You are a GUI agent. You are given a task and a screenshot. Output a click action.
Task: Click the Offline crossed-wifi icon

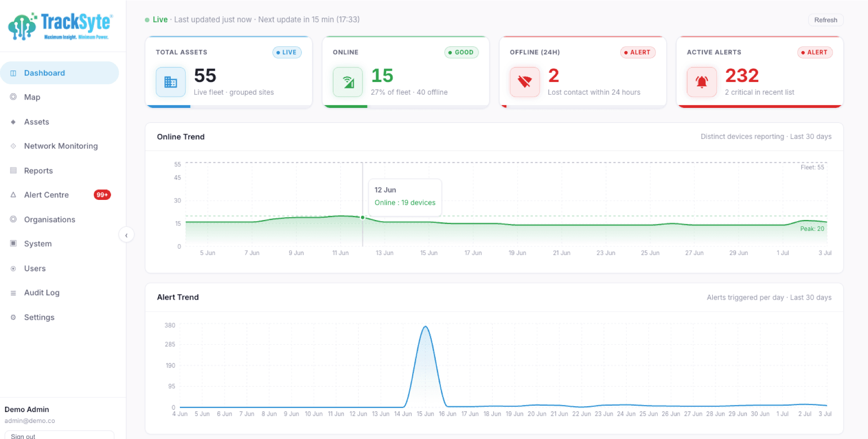[525, 82]
